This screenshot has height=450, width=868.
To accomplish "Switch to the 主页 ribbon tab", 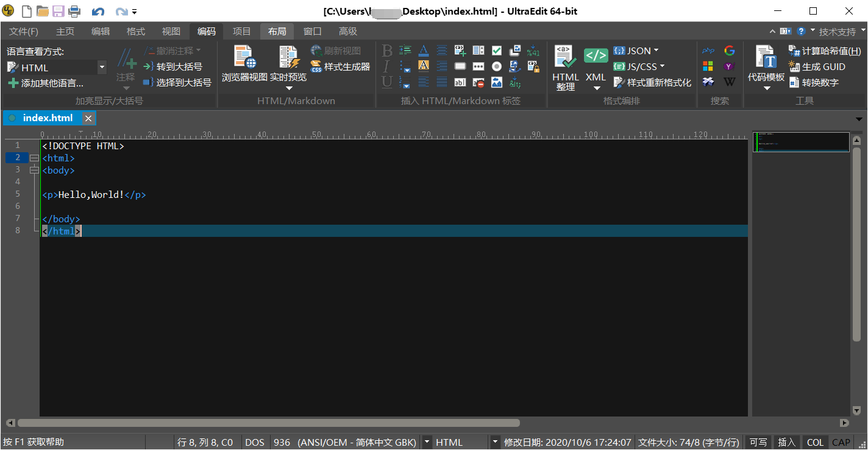I will tap(65, 32).
